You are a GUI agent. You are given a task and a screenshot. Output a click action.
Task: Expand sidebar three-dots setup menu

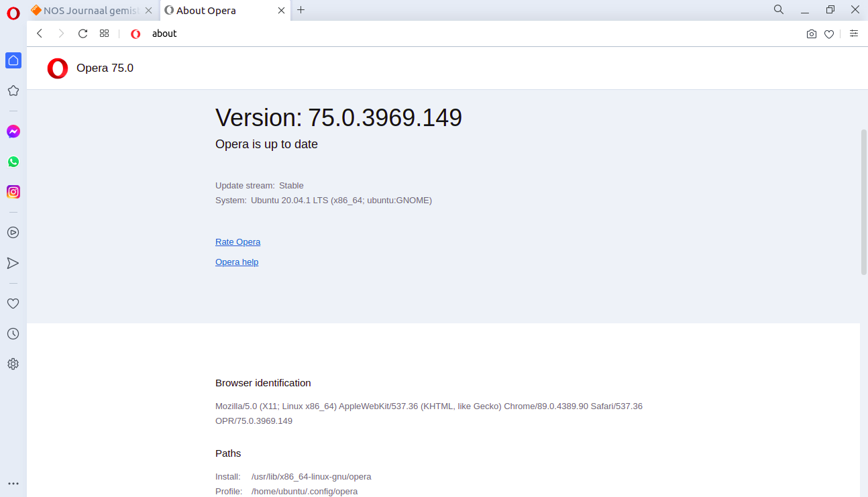tap(13, 484)
